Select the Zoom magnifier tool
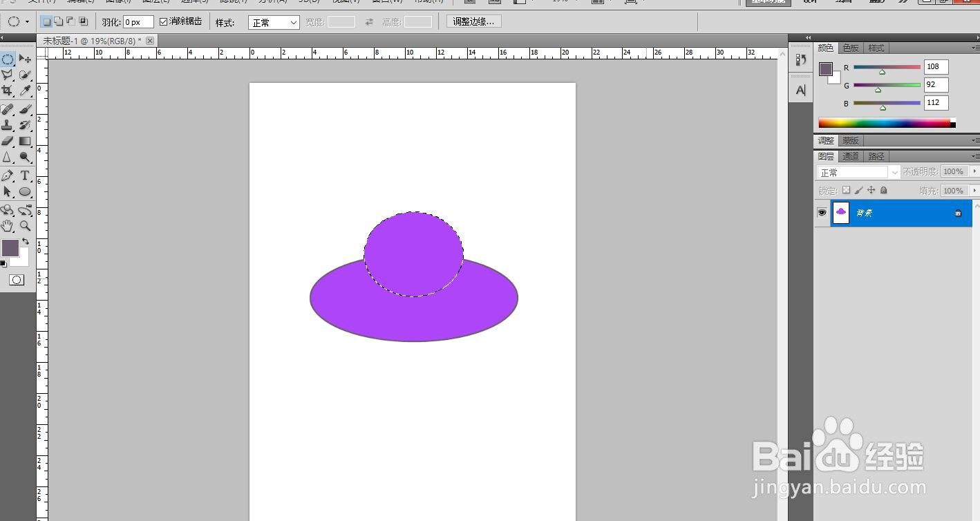 (x=25, y=226)
